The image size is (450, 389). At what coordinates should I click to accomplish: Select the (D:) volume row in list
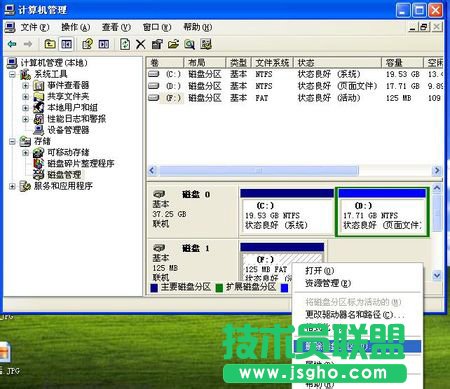(295, 86)
